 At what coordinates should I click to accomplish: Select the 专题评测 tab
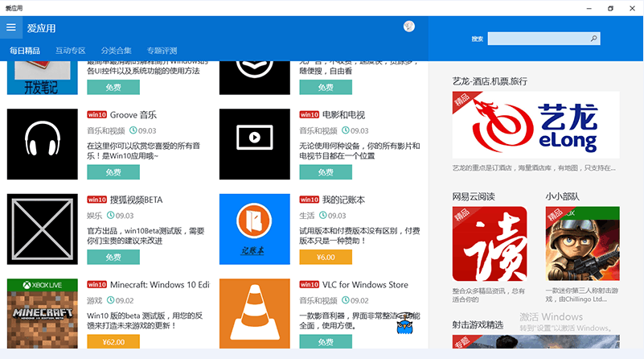pyautogui.click(x=162, y=51)
